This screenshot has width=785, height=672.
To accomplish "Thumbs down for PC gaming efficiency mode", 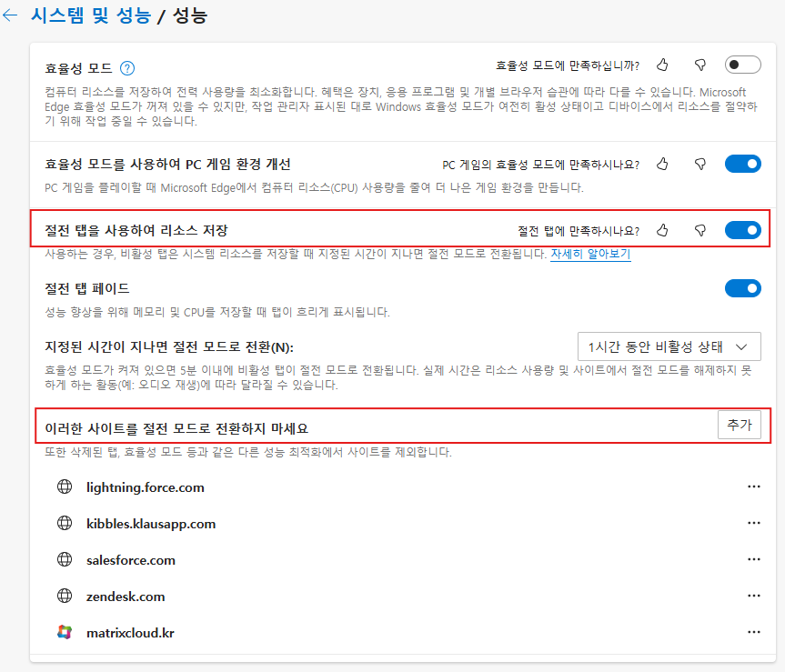I will pyautogui.click(x=699, y=165).
